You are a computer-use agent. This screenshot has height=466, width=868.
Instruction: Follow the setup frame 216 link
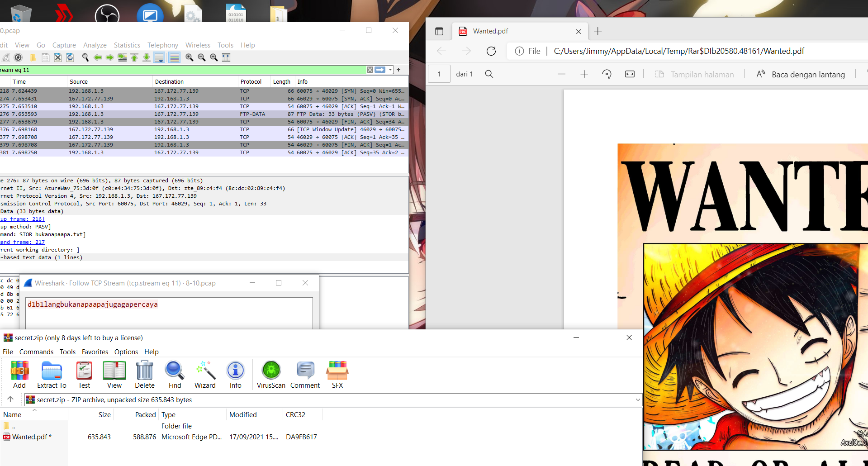point(22,219)
